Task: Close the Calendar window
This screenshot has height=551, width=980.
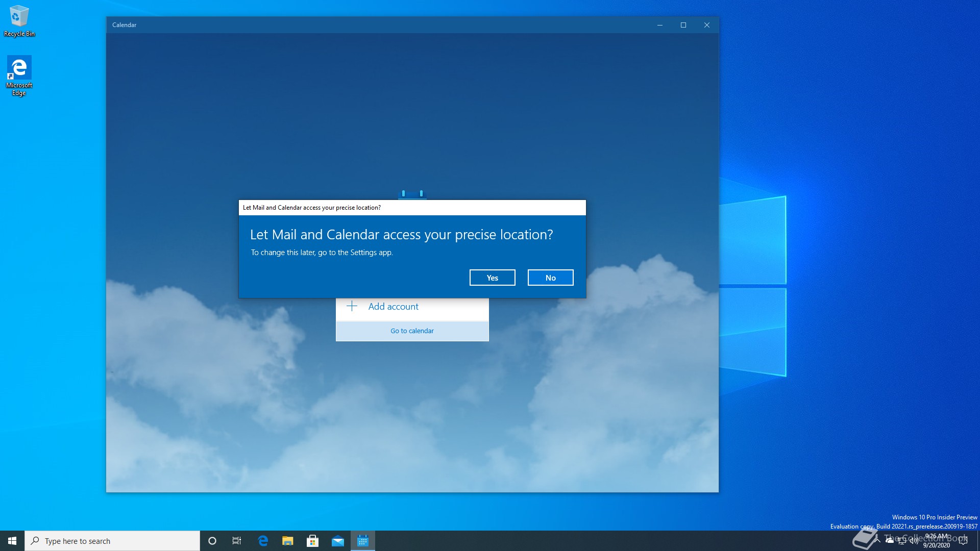Action: (707, 25)
